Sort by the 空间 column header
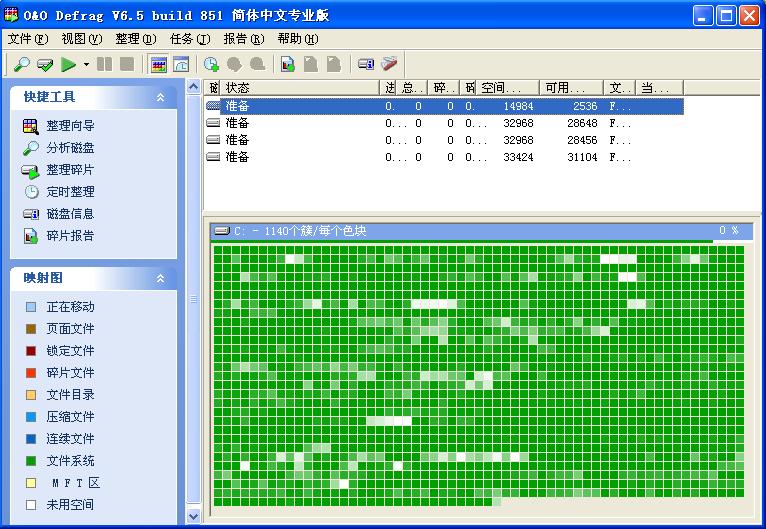The image size is (766, 529). click(508, 87)
